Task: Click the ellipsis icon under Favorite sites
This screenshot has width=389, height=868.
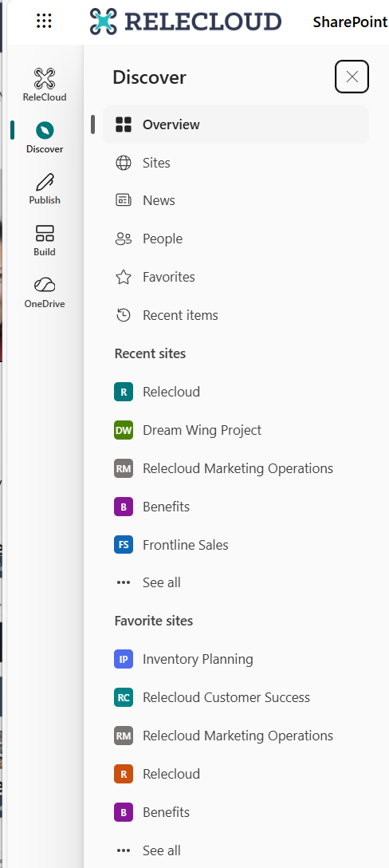Action: point(124,850)
